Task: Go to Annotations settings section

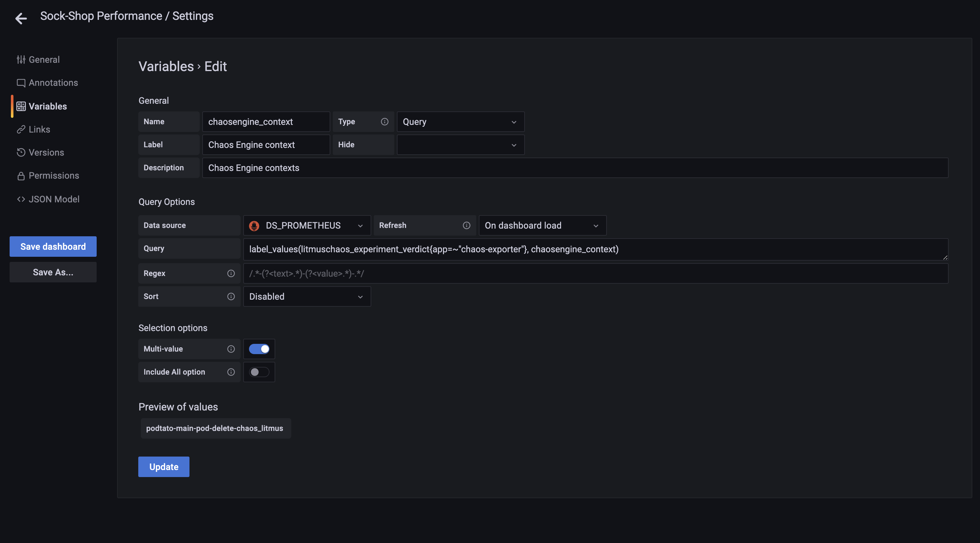Action: tap(53, 83)
